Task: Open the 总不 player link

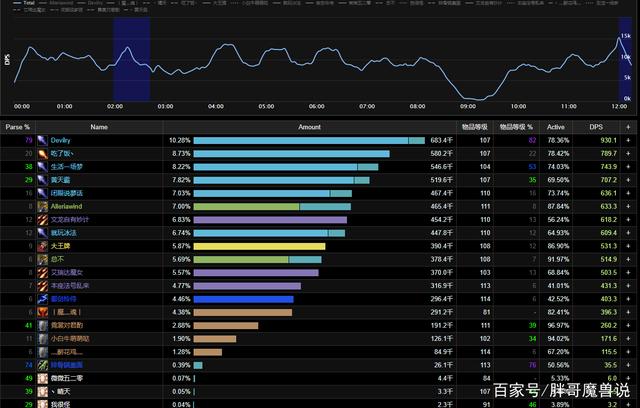Action: coord(57,258)
